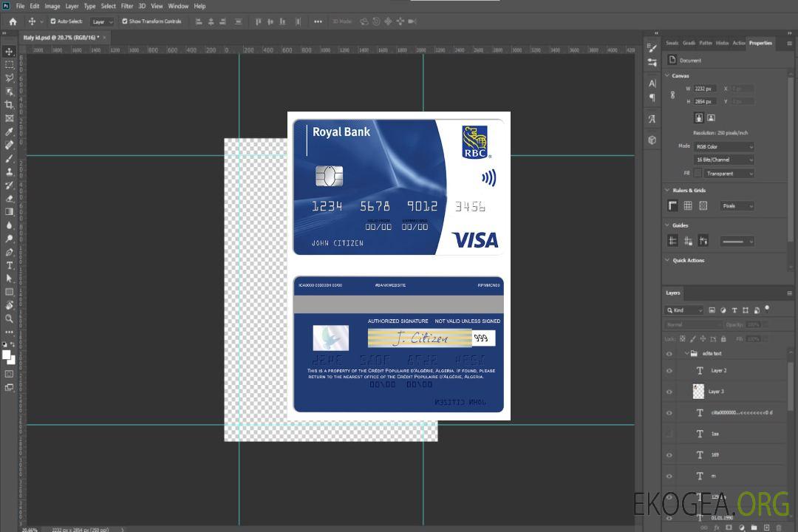Open the Transparent fill dropdown
Screen dimensions: 798x532
(729, 174)
